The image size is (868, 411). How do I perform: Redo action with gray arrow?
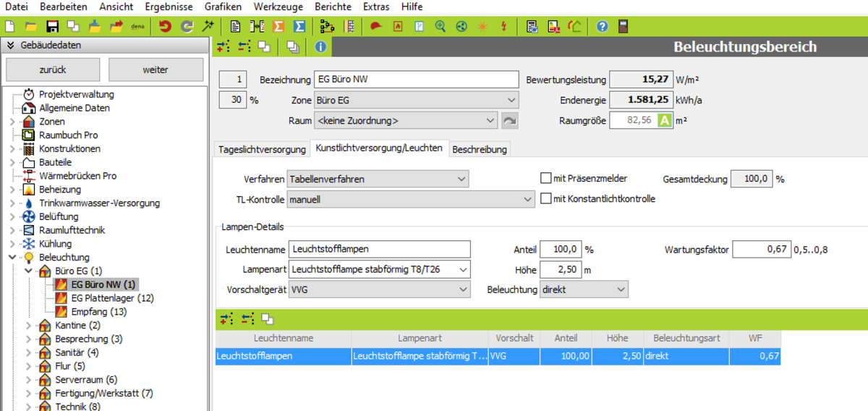tap(187, 27)
